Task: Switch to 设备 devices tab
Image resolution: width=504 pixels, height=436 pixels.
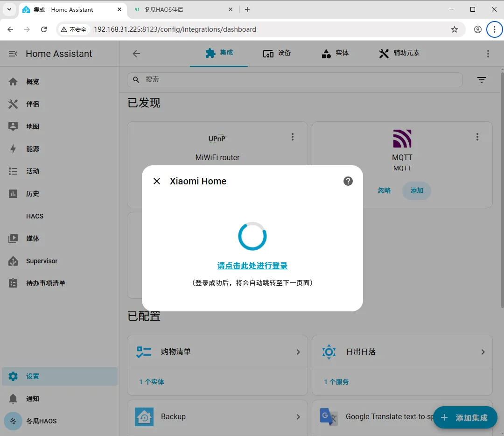Action: coord(277,53)
